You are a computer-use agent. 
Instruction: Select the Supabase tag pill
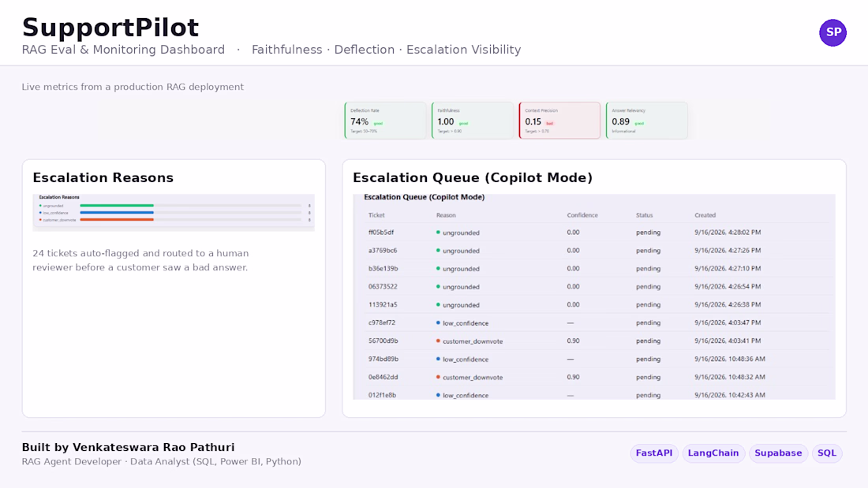(x=778, y=453)
